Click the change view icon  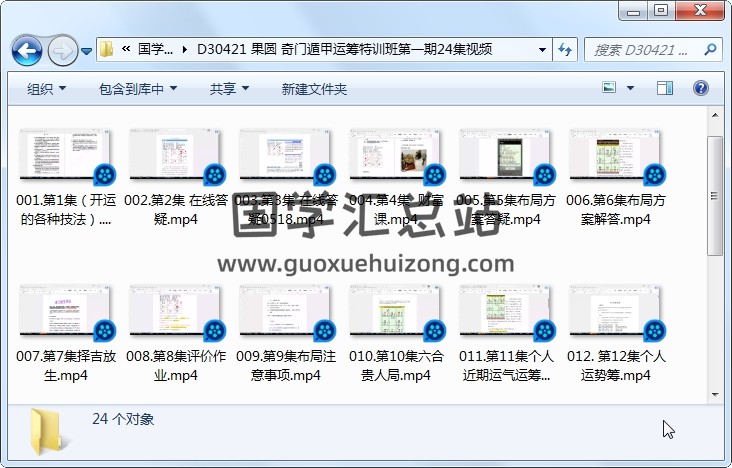coord(609,89)
